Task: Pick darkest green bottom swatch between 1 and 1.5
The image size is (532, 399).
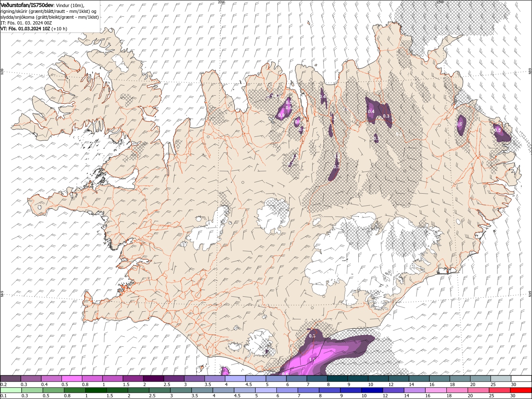Action: (x=96, y=390)
